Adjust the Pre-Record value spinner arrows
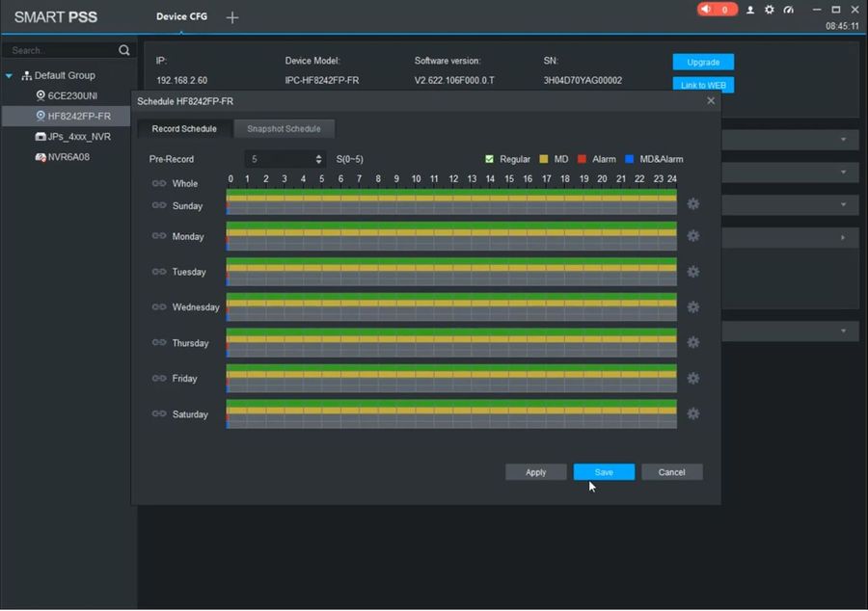The width and height of the screenshot is (868, 611). coord(319,159)
